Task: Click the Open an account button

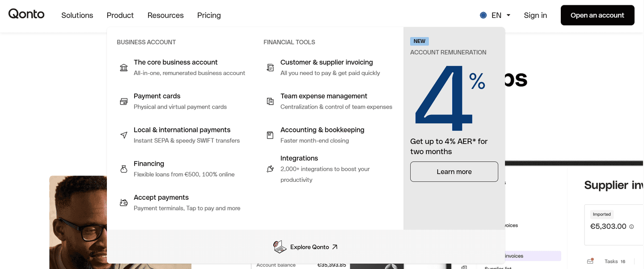Action: pos(597,15)
